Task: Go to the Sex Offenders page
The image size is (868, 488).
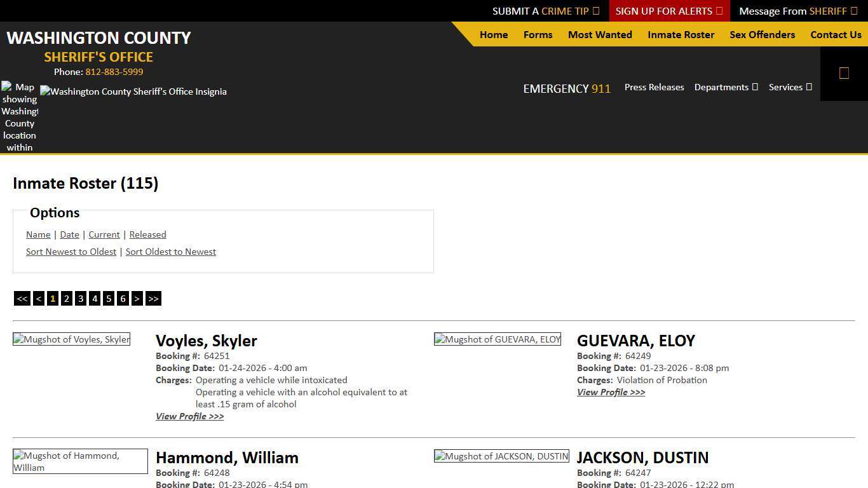Action: (762, 35)
